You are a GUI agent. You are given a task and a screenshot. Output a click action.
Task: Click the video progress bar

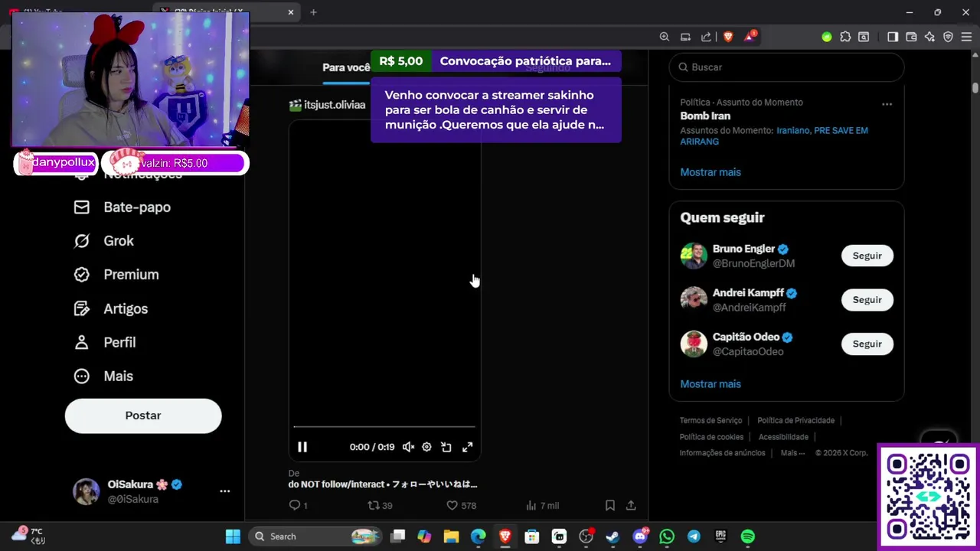(384, 426)
